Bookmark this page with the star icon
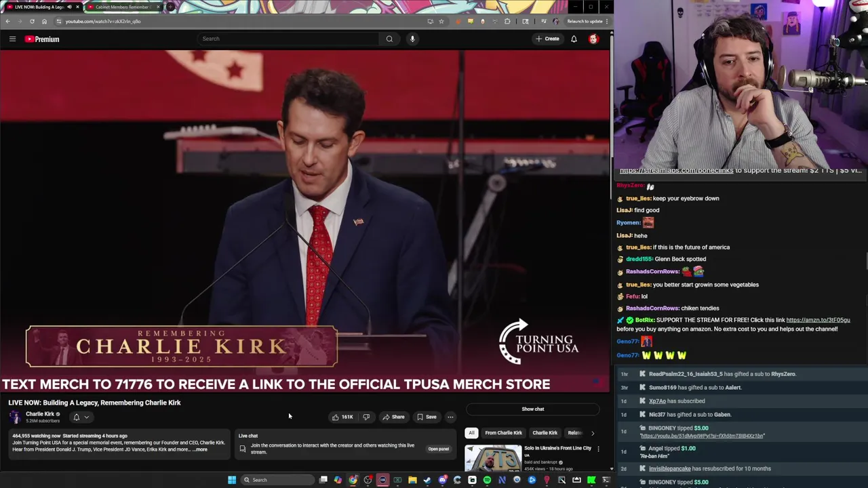Screen dimensions: 868x488 tap(441, 21)
